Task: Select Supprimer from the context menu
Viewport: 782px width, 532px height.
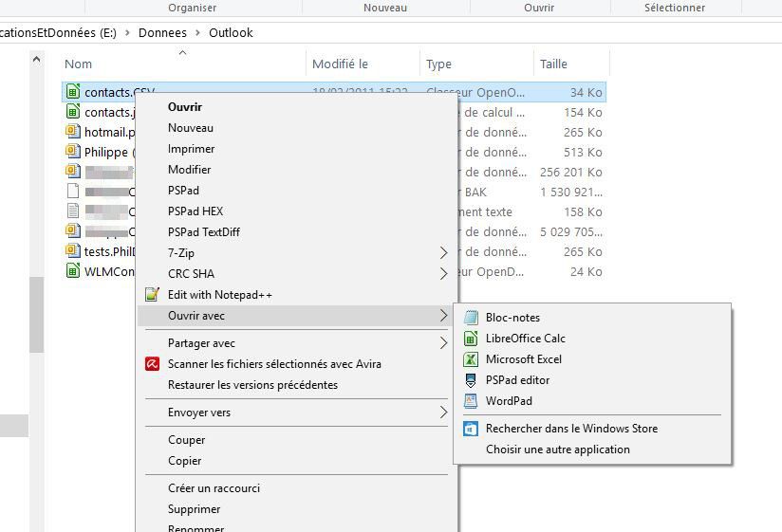Action: point(194,509)
